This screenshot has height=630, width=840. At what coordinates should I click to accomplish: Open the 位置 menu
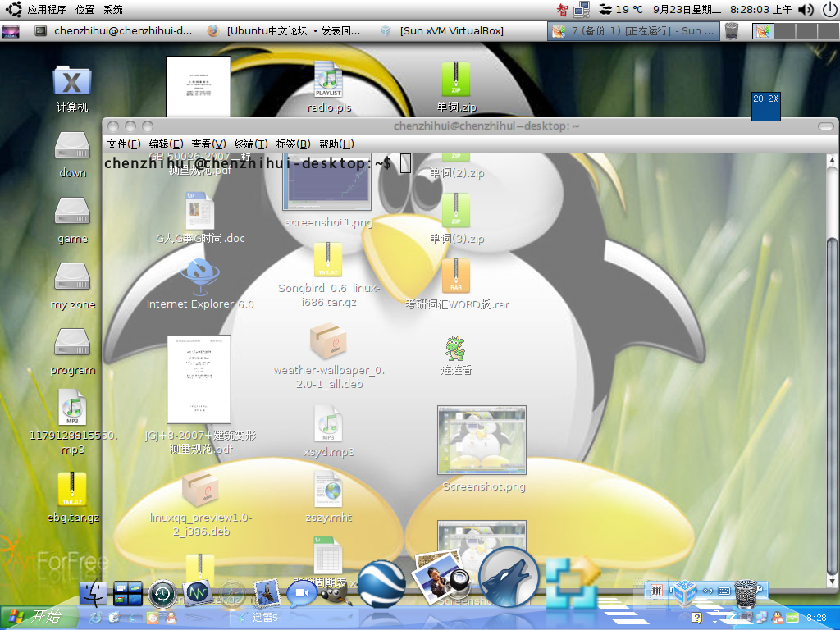85,10
